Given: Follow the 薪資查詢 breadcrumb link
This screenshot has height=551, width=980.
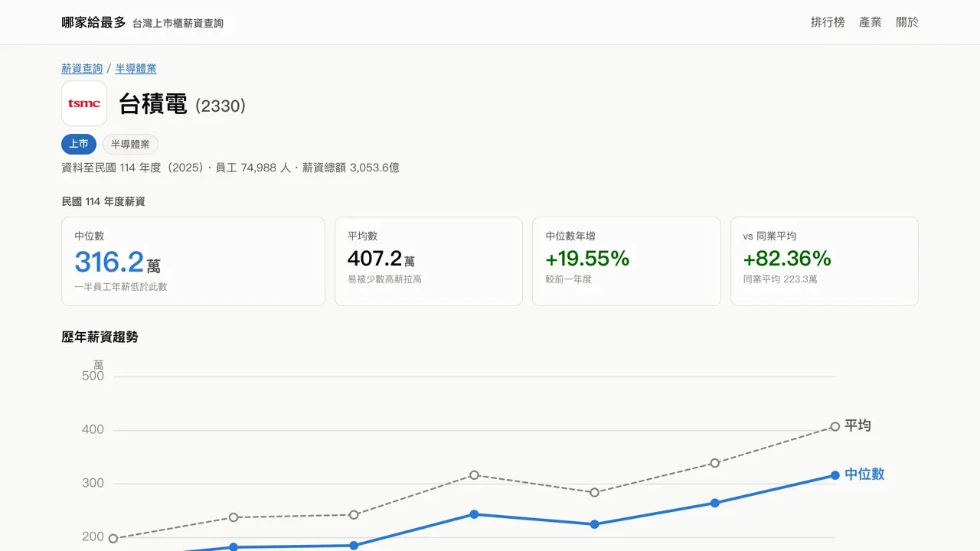Looking at the screenshot, I should 82,68.
